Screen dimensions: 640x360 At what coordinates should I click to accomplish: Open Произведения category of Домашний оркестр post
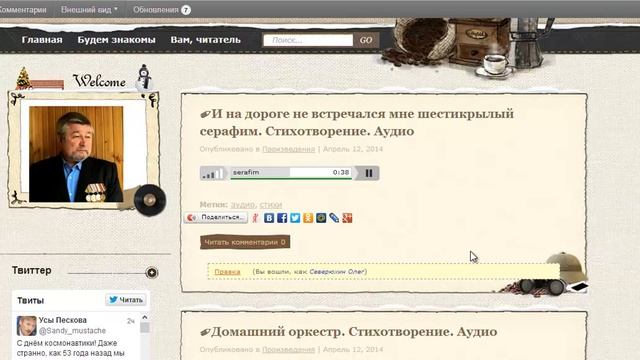coord(289,349)
